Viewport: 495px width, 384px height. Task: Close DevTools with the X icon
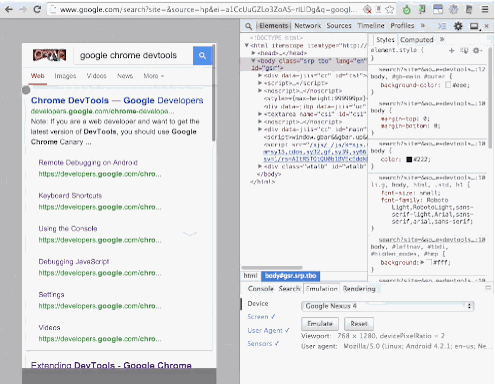click(x=486, y=26)
